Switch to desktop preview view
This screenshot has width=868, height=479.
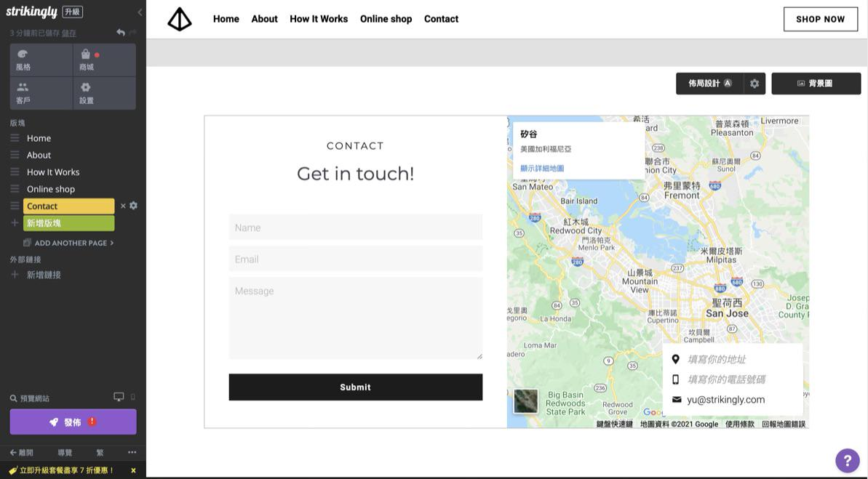pyautogui.click(x=119, y=397)
